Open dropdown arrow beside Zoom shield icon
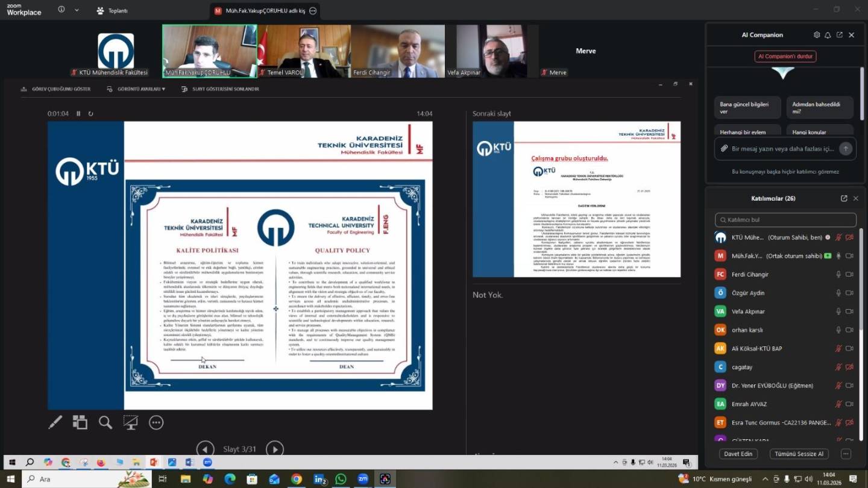This screenshot has height=488, width=868. pyautogui.click(x=77, y=10)
